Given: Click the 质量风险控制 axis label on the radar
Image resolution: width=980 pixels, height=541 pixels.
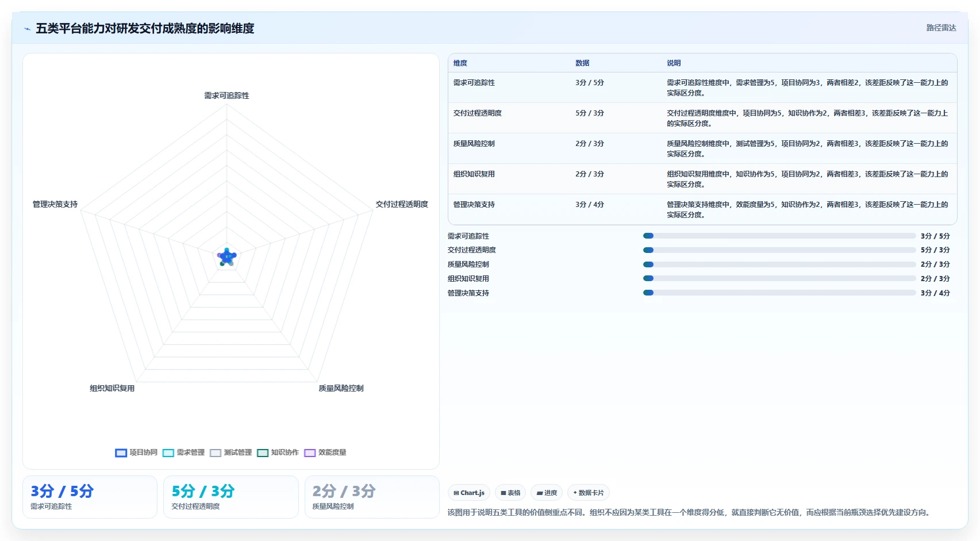Looking at the screenshot, I should [341, 388].
